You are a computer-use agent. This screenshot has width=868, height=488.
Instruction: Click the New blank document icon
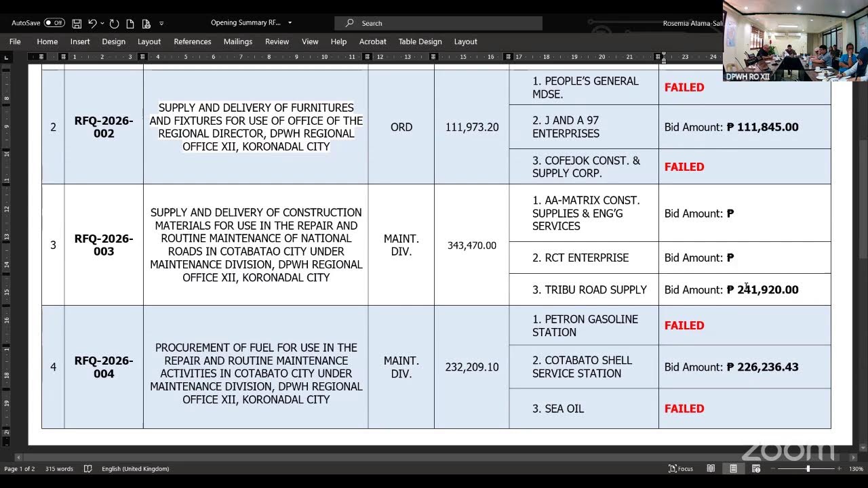pos(130,23)
